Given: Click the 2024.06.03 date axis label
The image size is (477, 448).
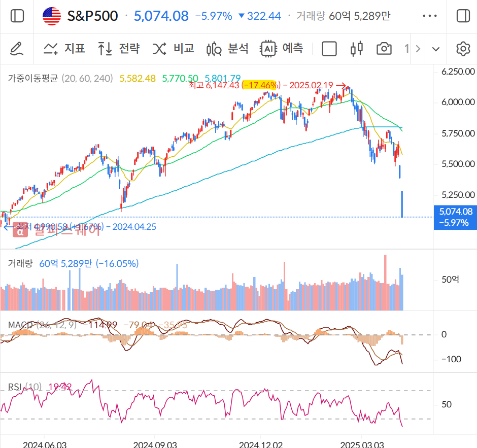Looking at the screenshot, I should tap(45, 444).
